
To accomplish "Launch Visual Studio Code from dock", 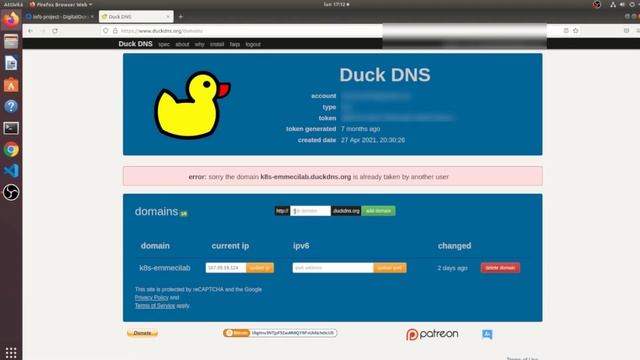I will pyautogui.click(x=11, y=171).
